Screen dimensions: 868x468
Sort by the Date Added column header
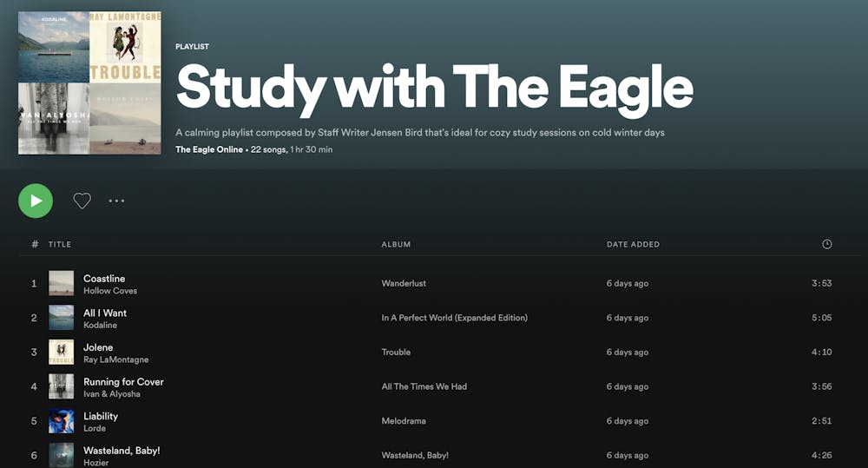pyautogui.click(x=633, y=245)
